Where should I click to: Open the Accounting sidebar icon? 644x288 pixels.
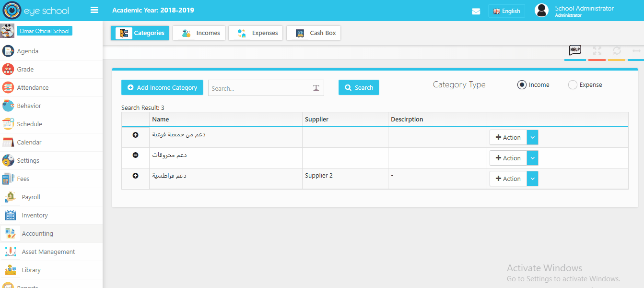(11, 233)
